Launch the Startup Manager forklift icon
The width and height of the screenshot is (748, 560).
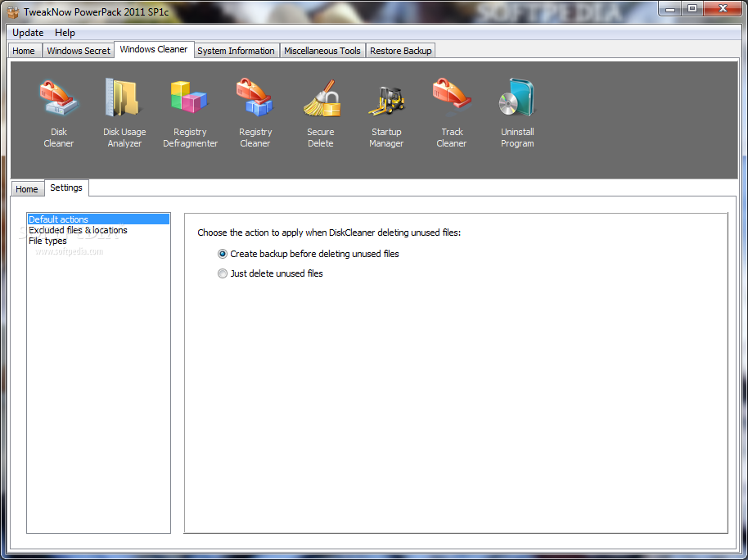point(386,100)
